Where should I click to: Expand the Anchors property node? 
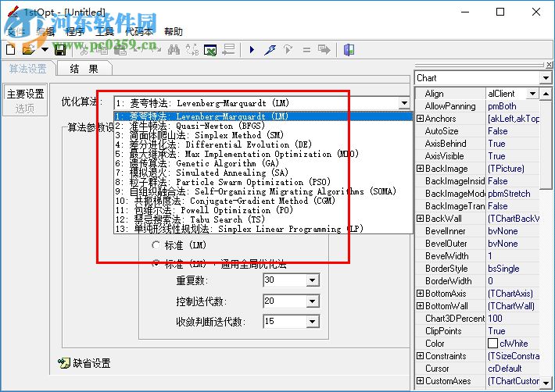[x=420, y=119]
